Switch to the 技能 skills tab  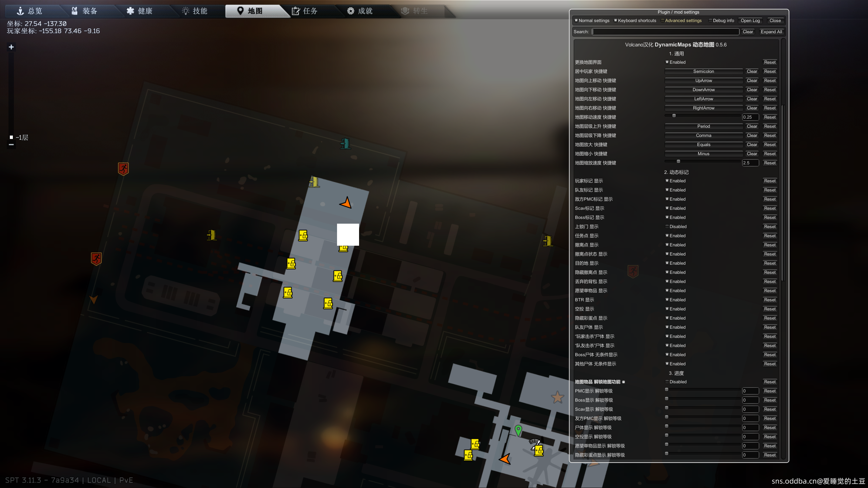(195, 11)
